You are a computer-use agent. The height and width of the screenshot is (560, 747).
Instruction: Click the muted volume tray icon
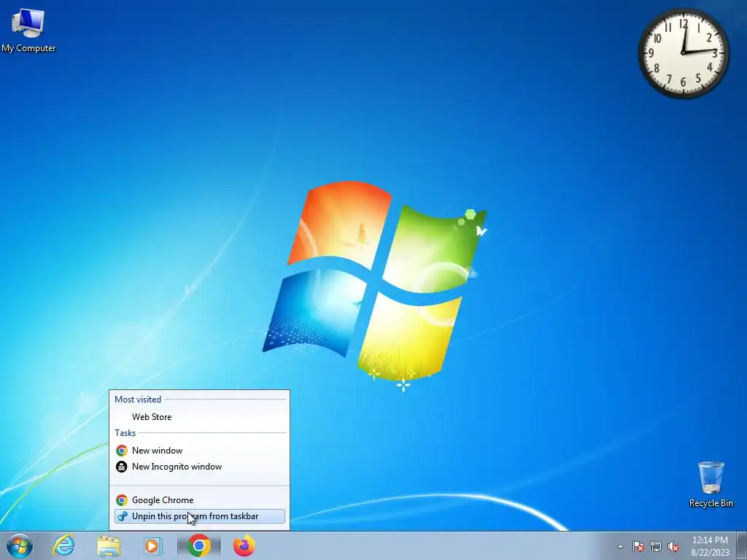(x=673, y=546)
